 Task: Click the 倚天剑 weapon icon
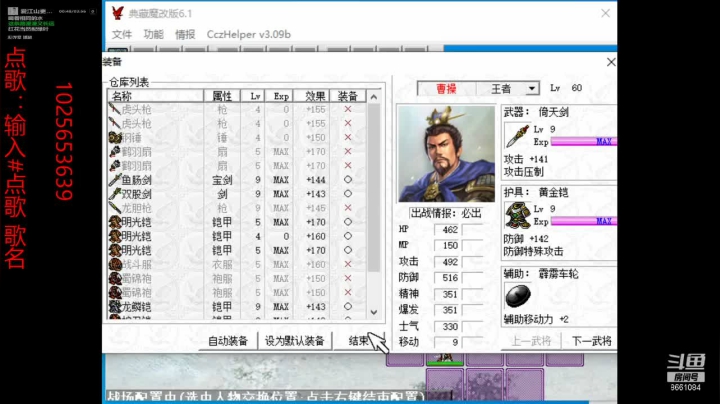tap(518, 136)
